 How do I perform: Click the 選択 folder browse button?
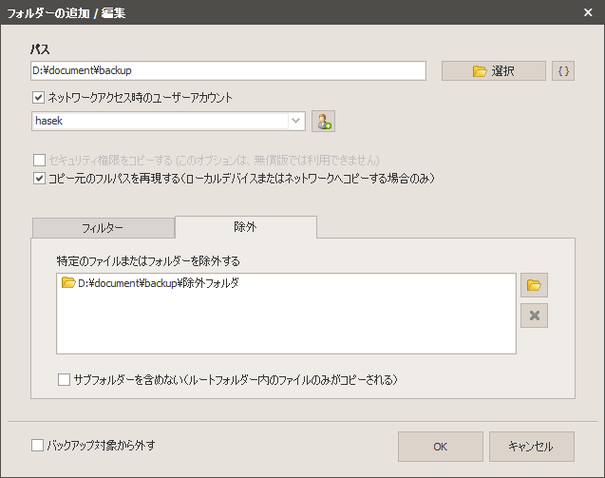(x=493, y=71)
